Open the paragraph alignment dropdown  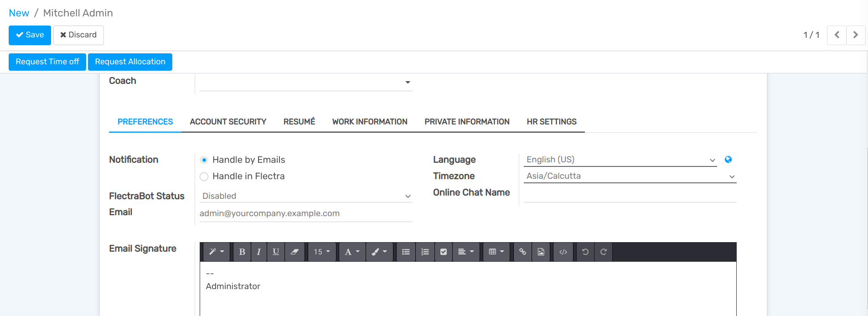[x=466, y=252]
